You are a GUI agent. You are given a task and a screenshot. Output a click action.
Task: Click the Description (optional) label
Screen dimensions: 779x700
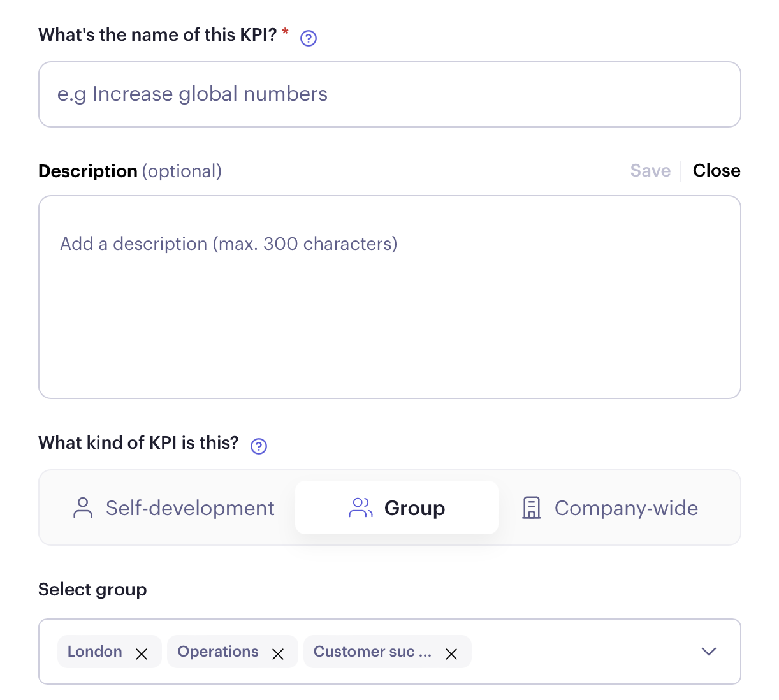130,171
